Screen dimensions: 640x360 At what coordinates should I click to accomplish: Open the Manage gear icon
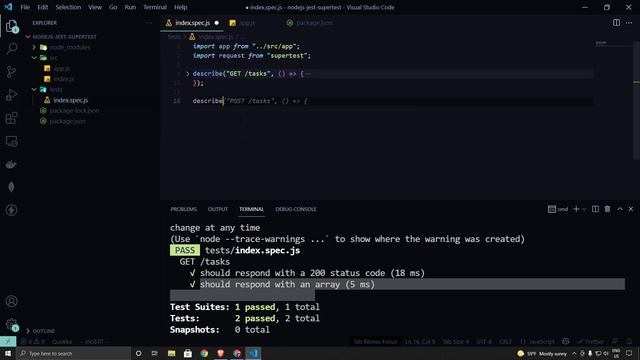pyautogui.click(x=11, y=324)
